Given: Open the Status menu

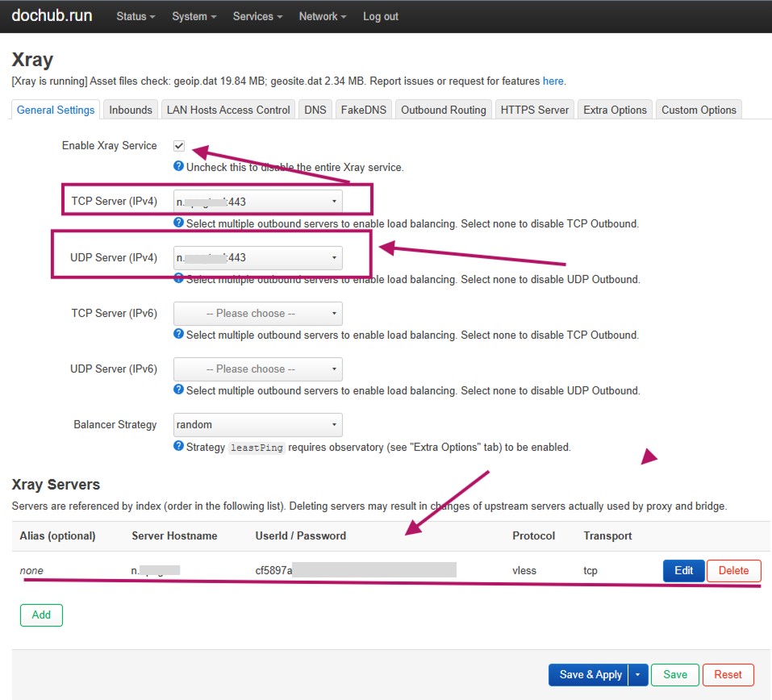Looking at the screenshot, I should click(x=136, y=16).
